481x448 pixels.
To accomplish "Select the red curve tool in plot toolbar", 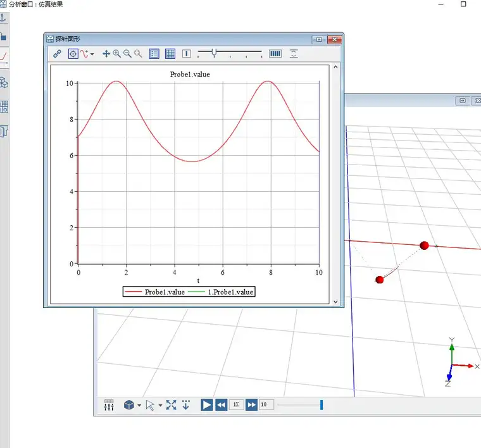I will [84, 54].
